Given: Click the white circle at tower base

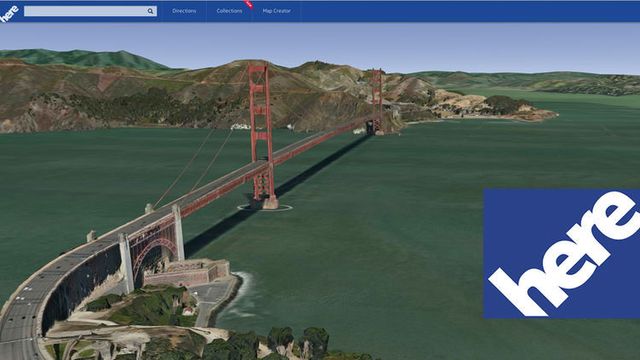Looking at the screenshot, I should click(x=264, y=208).
